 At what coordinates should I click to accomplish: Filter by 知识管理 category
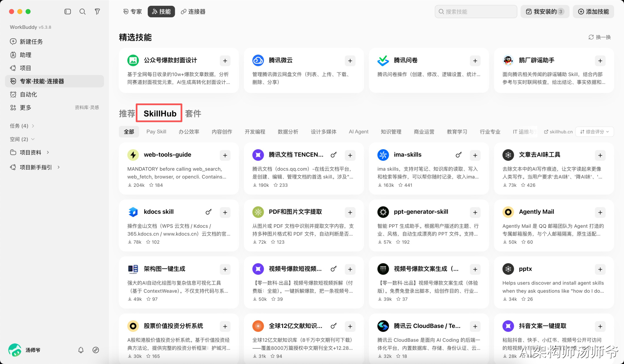pyautogui.click(x=391, y=132)
